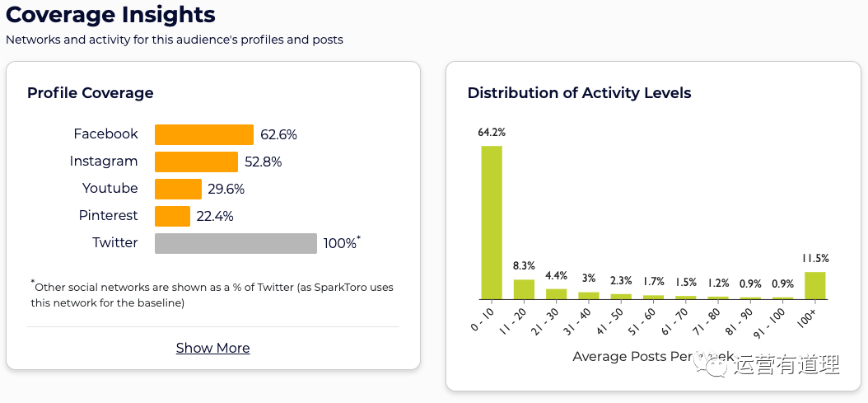Click the Distribution of Activity Levels heading
The width and height of the screenshot is (868, 403).
[x=579, y=93]
